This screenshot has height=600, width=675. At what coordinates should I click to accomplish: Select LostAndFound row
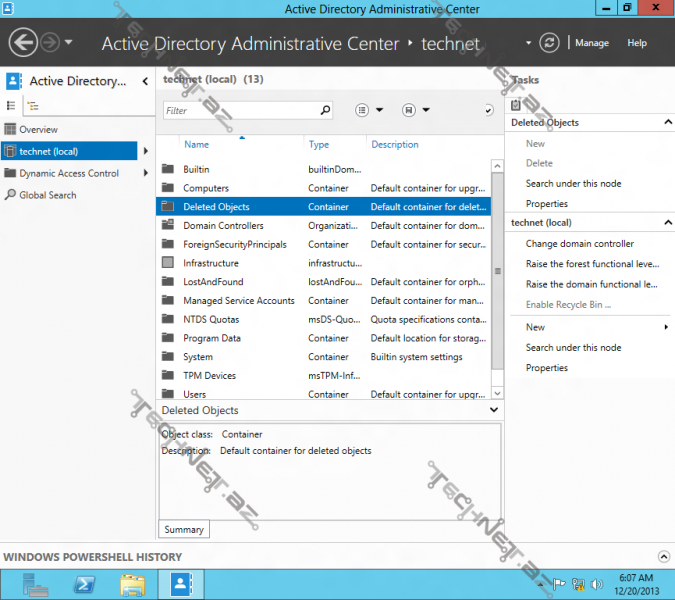click(x=323, y=281)
